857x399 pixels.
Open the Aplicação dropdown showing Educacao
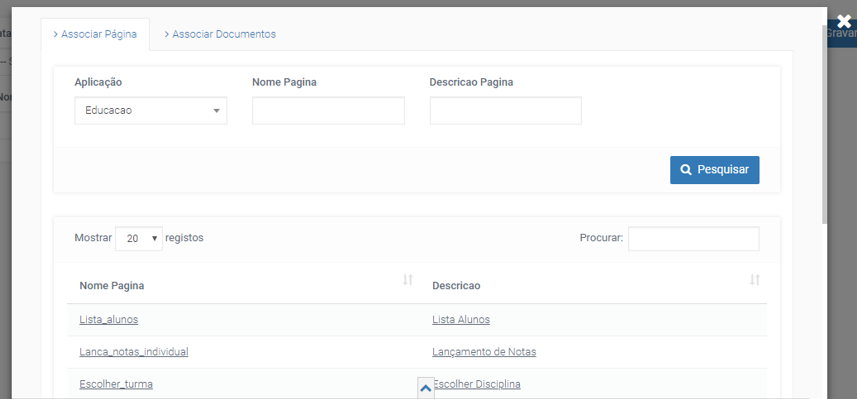click(x=151, y=111)
